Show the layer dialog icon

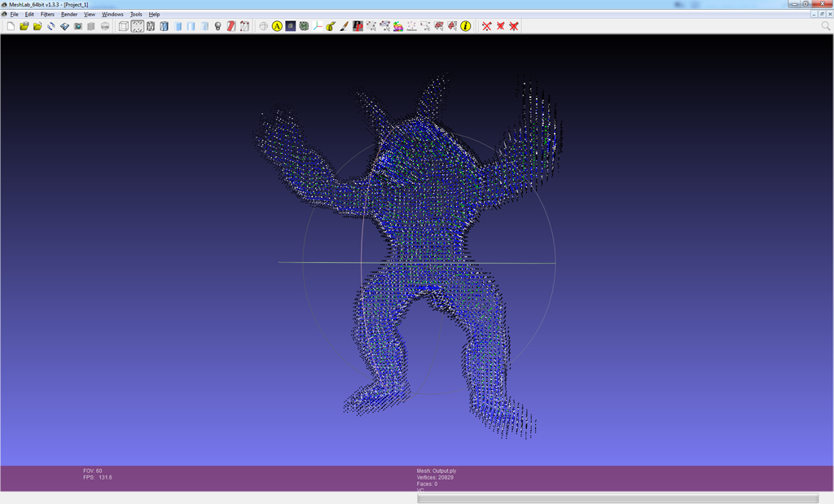tap(91, 26)
